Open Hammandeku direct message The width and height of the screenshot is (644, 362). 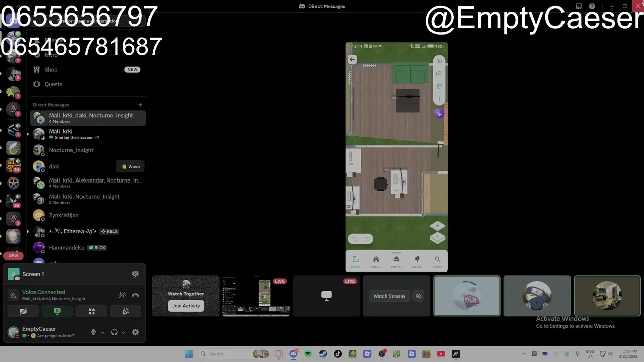click(88, 248)
